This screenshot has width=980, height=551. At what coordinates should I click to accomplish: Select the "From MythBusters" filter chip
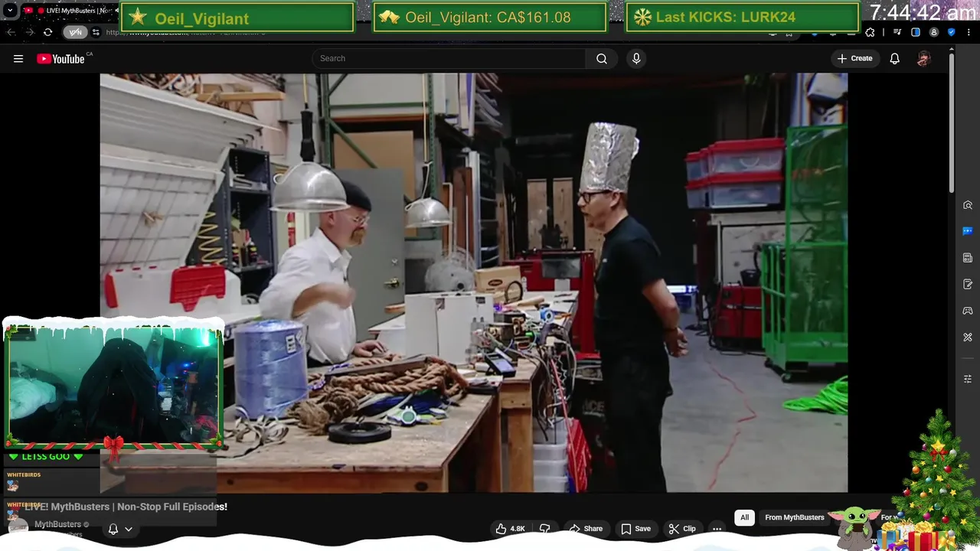coord(795,517)
